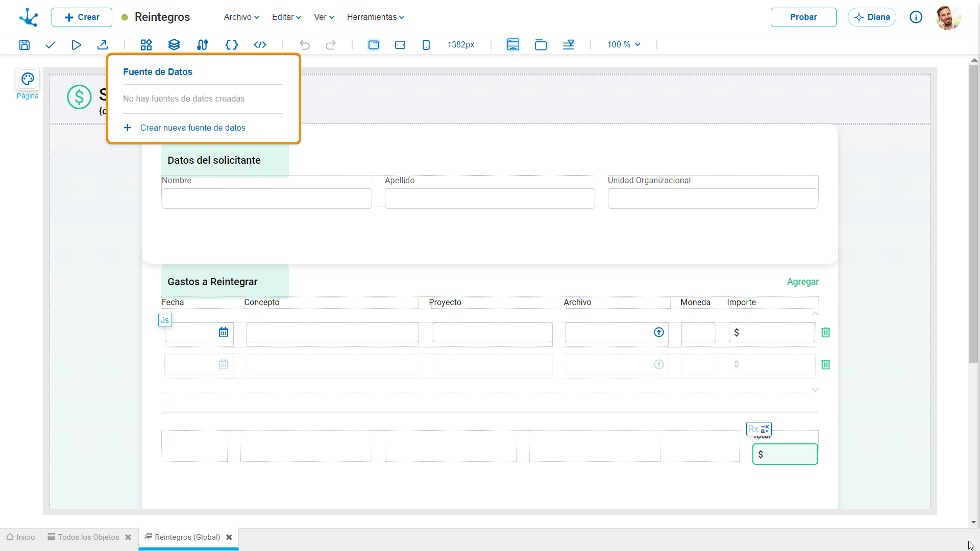Image resolution: width=980 pixels, height=551 pixels.
Task: Close the Todos los Objetos tab
Action: [128, 537]
